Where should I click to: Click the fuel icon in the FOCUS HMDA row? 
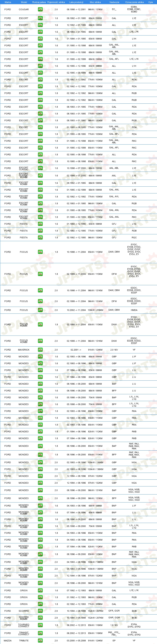pos(40,310)
